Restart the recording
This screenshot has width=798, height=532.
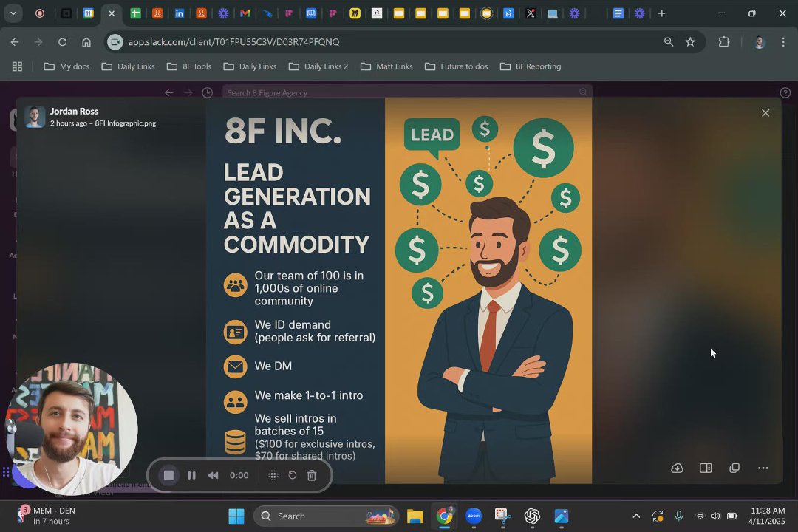click(x=292, y=475)
